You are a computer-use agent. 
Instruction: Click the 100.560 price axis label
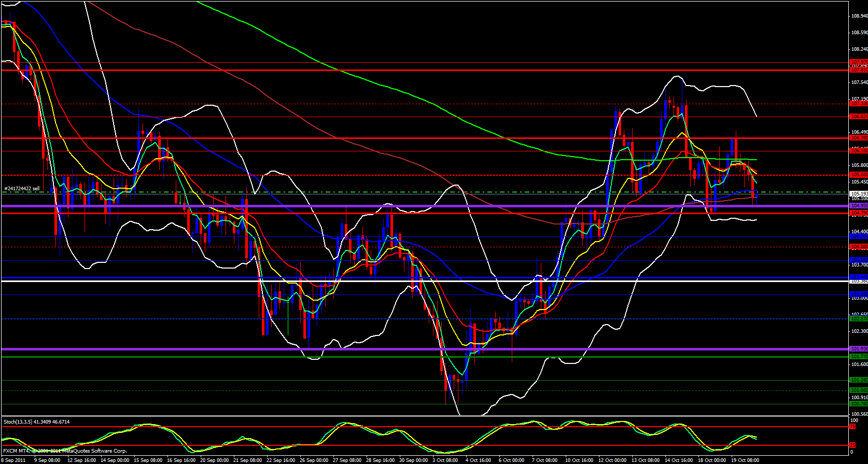859,414
